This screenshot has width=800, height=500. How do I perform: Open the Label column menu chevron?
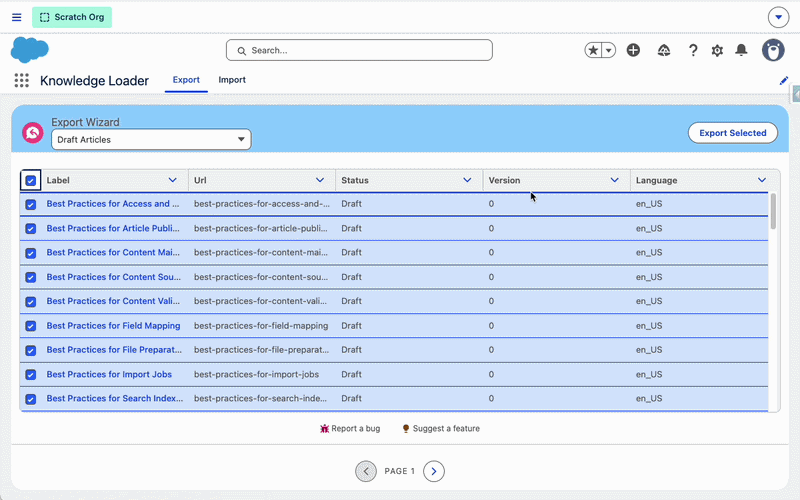[172, 180]
